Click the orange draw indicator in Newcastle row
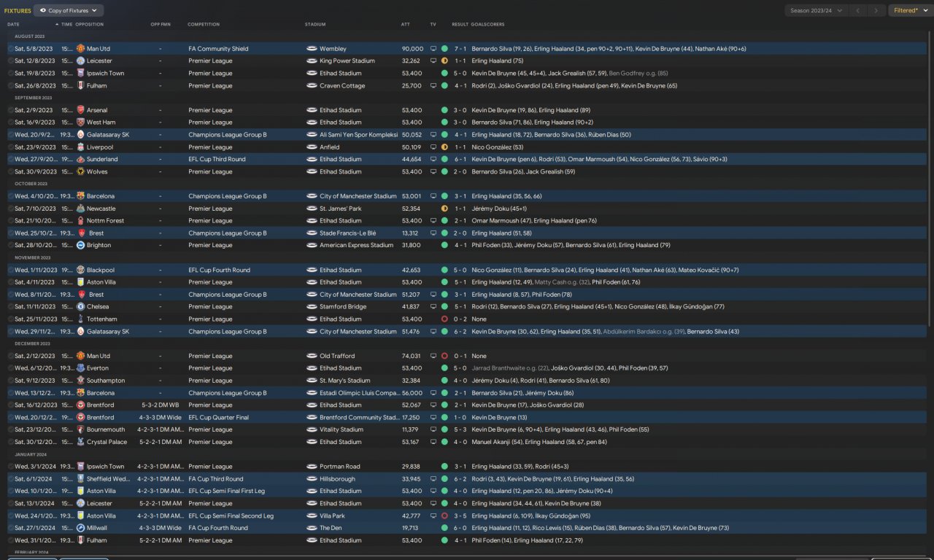Image resolution: width=934 pixels, height=560 pixels. click(x=444, y=209)
